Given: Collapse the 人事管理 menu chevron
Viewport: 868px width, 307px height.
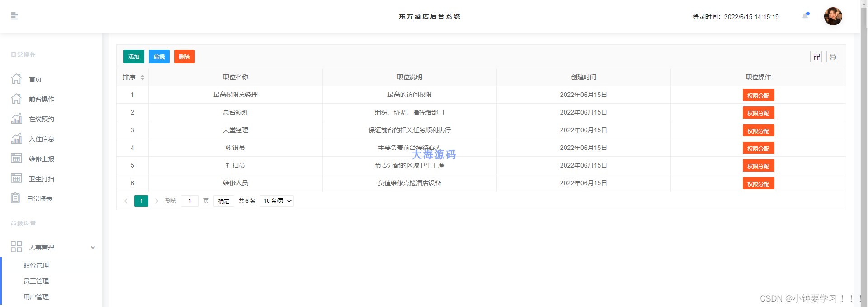Looking at the screenshot, I should 93,248.
